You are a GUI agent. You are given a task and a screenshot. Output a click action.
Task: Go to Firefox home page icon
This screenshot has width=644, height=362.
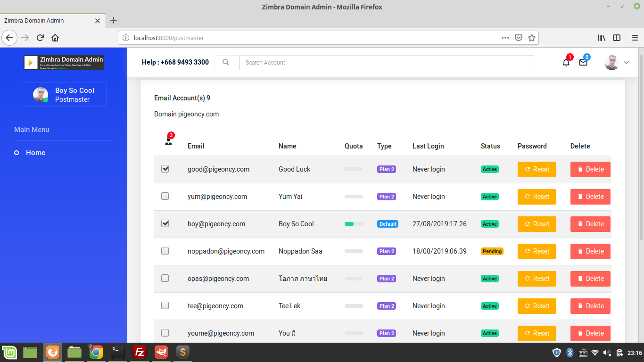click(x=55, y=38)
